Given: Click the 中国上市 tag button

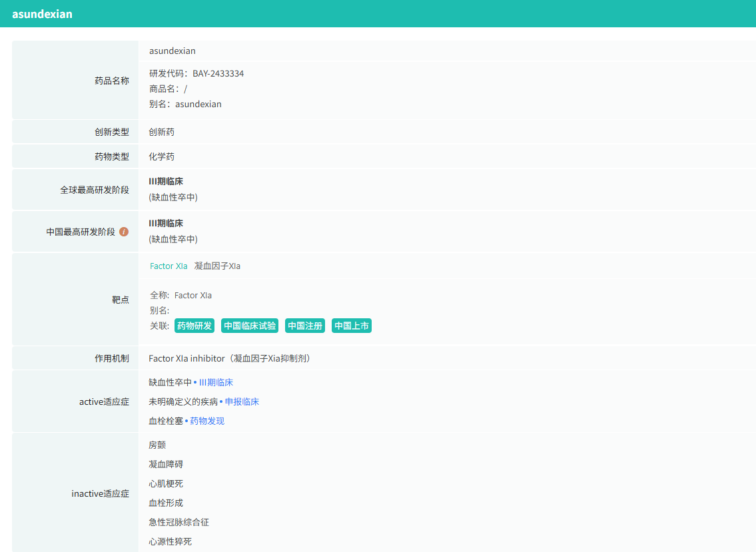Looking at the screenshot, I should (x=352, y=326).
